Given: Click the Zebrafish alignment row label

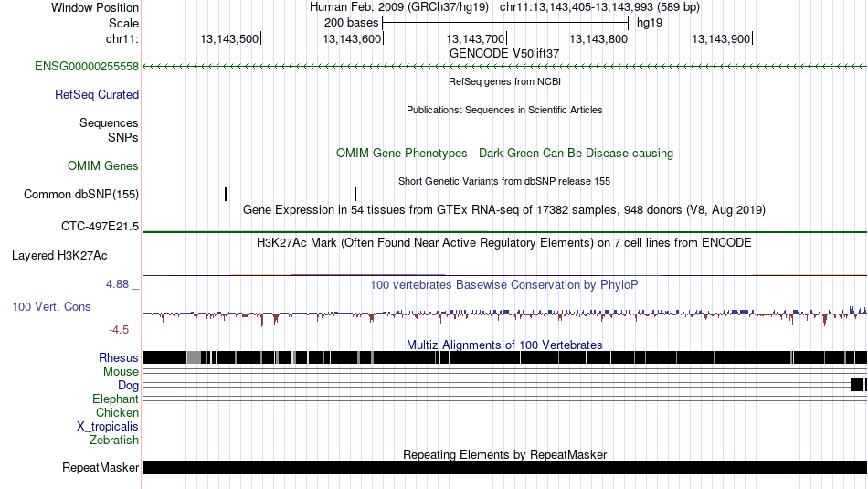Looking at the screenshot, I should [x=114, y=441].
